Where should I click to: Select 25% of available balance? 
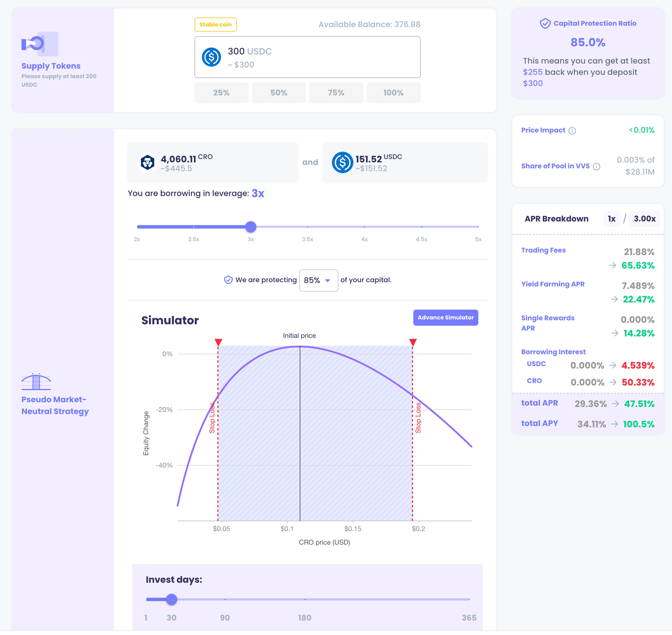pyautogui.click(x=221, y=93)
